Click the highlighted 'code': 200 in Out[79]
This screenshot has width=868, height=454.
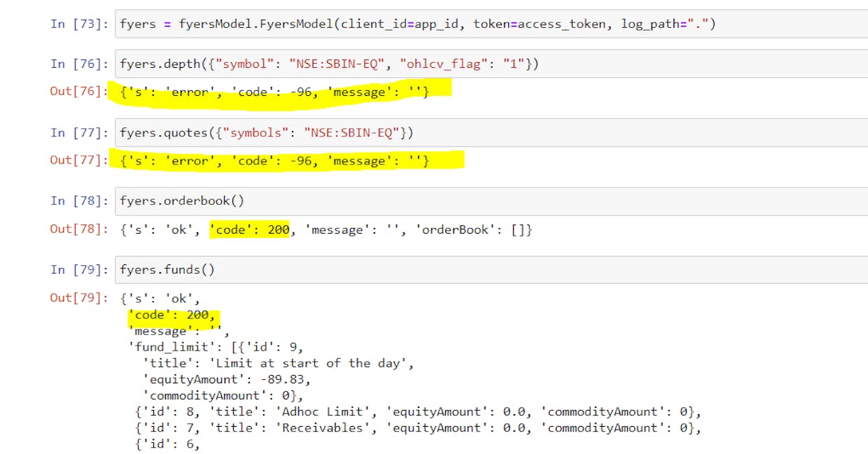coord(172,315)
